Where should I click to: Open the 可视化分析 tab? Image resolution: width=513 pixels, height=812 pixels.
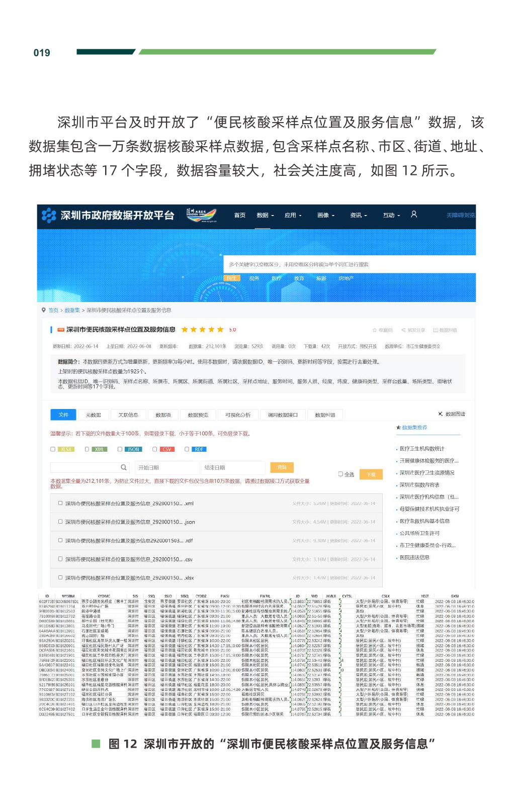coord(238,415)
